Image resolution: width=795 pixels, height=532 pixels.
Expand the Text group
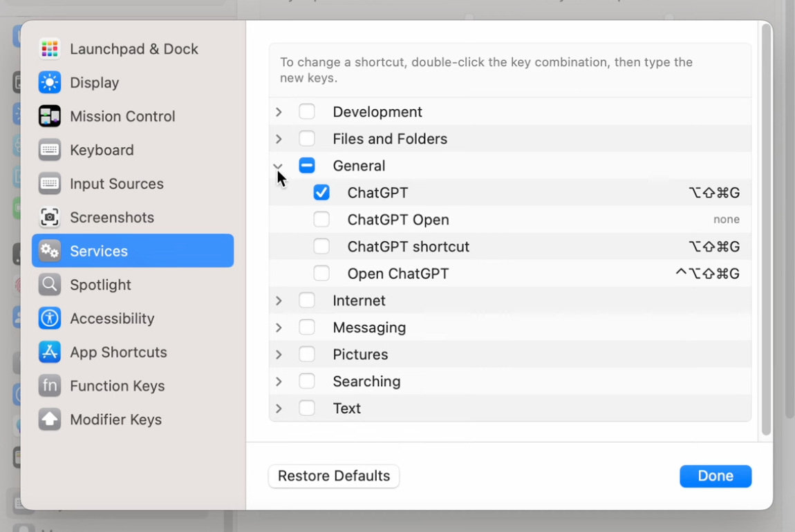[x=279, y=408]
